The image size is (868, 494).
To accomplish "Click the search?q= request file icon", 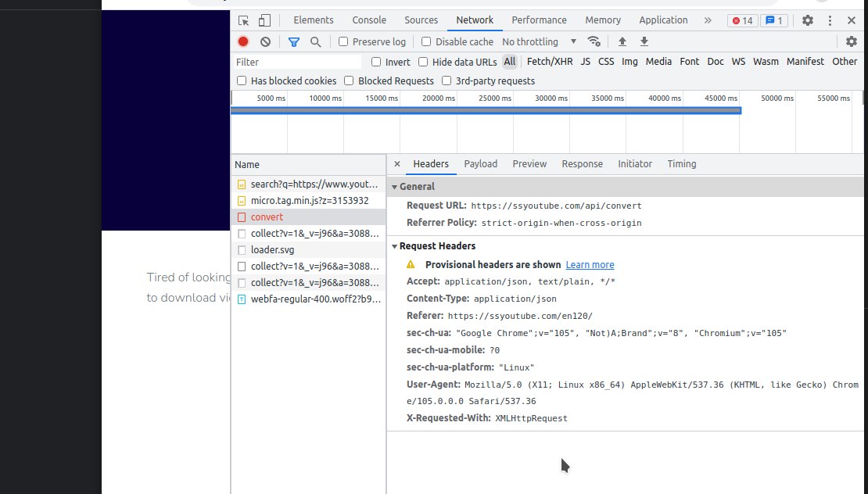I will tap(242, 184).
